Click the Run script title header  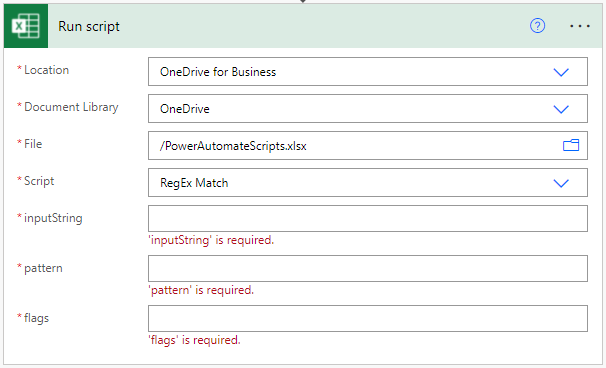tap(89, 26)
